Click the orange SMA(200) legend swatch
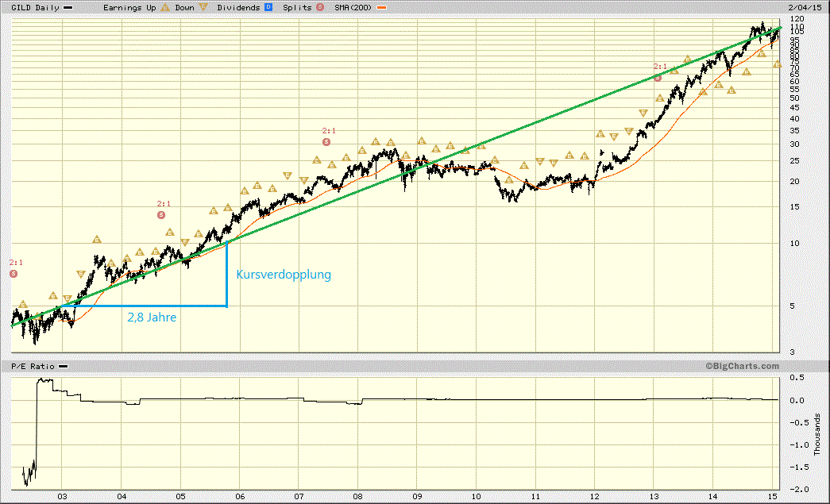 point(380,8)
